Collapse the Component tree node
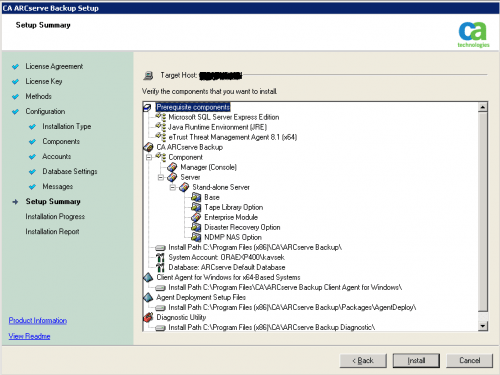 pyautogui.click(x=149, y=157)
